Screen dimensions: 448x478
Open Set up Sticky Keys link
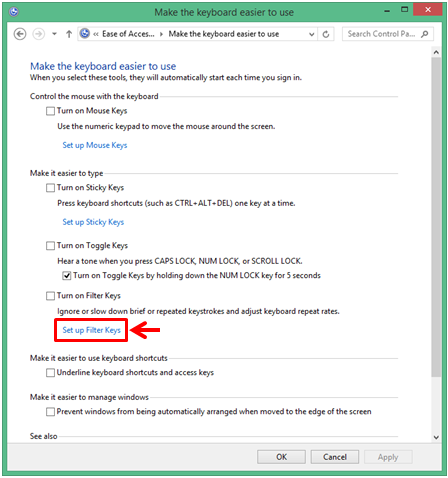[x=93, y=222]
